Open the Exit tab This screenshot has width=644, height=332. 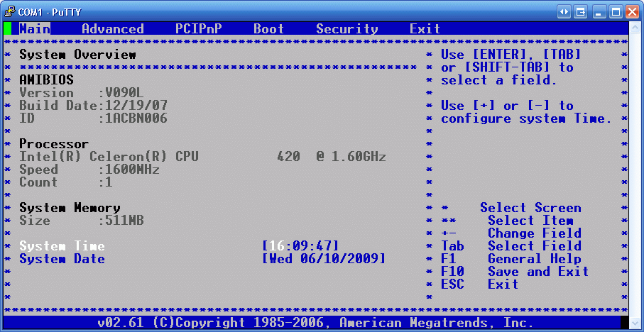point(425,28)
